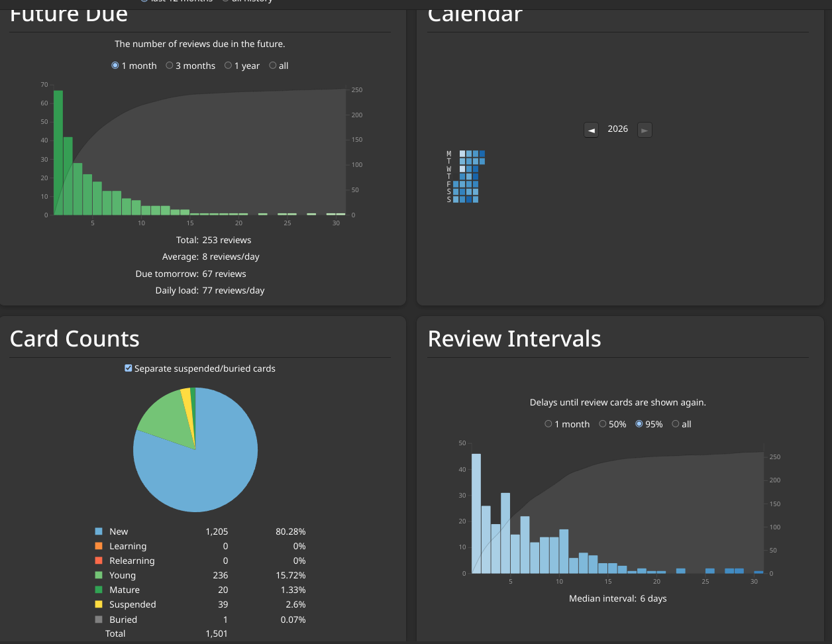Click the Young count 236

point(220,575)
